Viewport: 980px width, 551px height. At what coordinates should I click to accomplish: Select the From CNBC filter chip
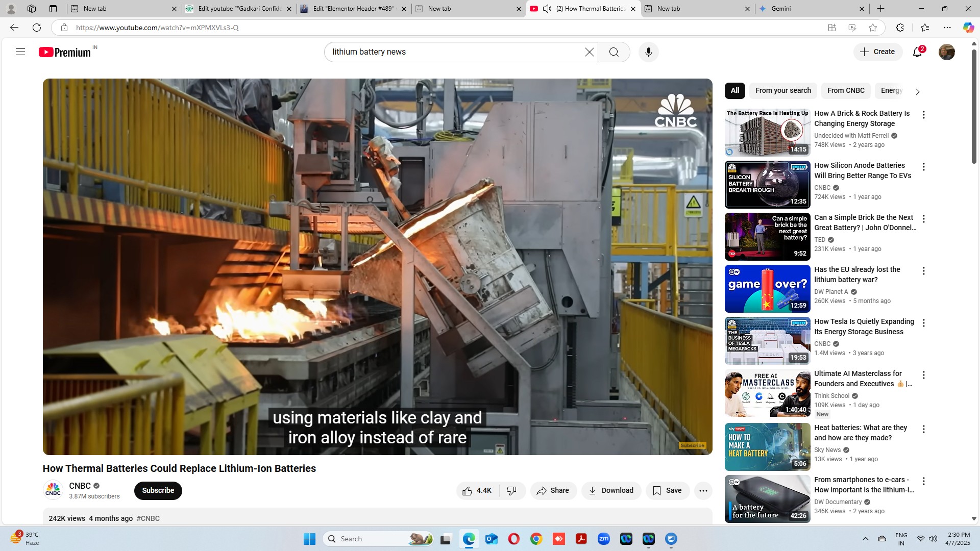846,90
